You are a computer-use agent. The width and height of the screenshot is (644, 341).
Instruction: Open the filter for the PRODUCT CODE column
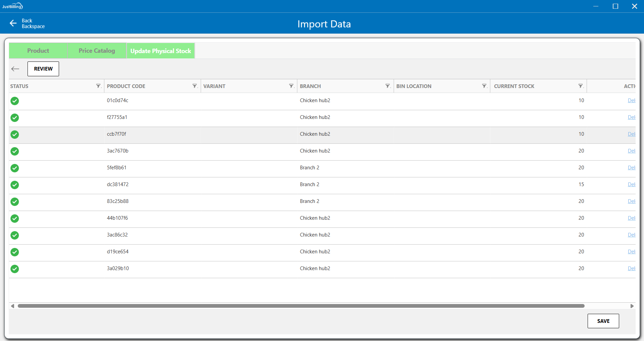point(195,86)
